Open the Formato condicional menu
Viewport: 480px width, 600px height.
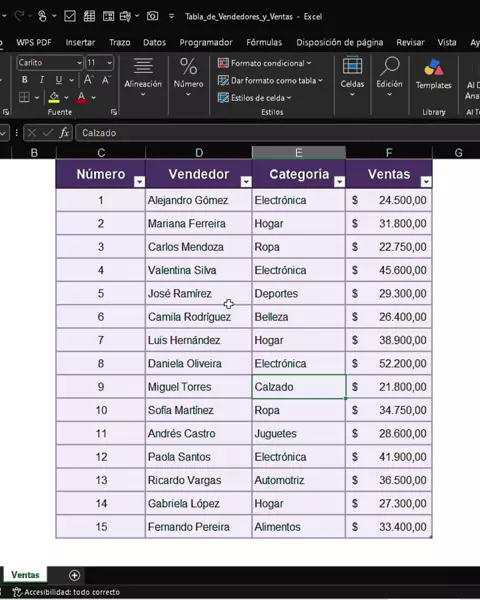point(265,63)
